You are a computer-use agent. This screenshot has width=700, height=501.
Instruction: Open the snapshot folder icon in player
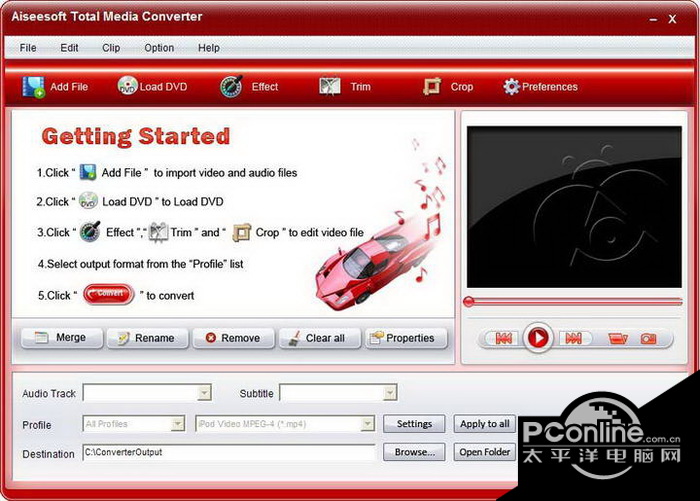click(617, 339)
